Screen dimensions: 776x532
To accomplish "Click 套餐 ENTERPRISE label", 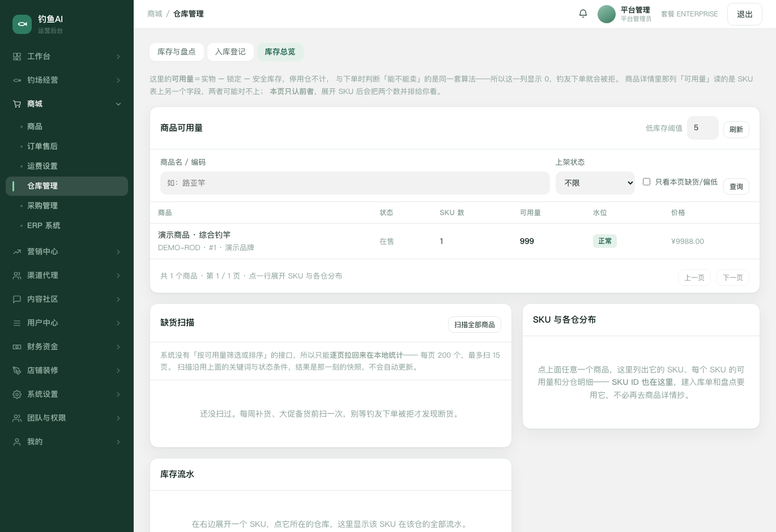I will [689, 14].
